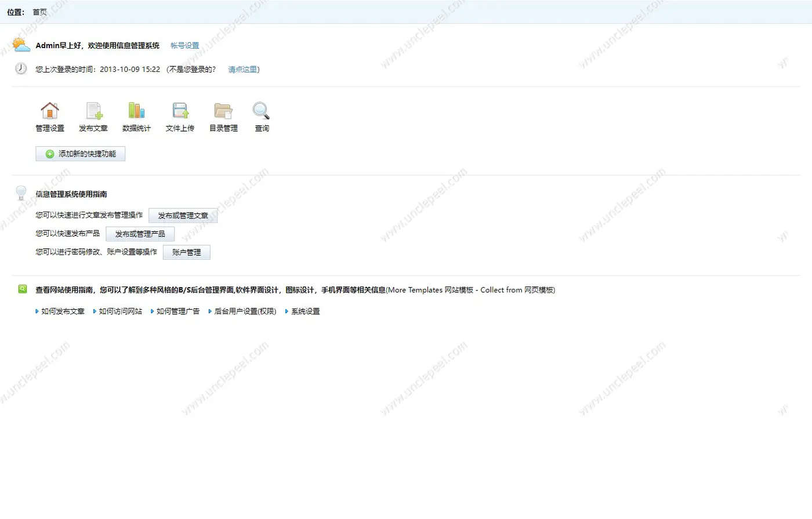Image resolution: width=812 pixels, height=519 pixels.
Task: Click the 首页 breadcrumb item
Action: tap(39, 12)
